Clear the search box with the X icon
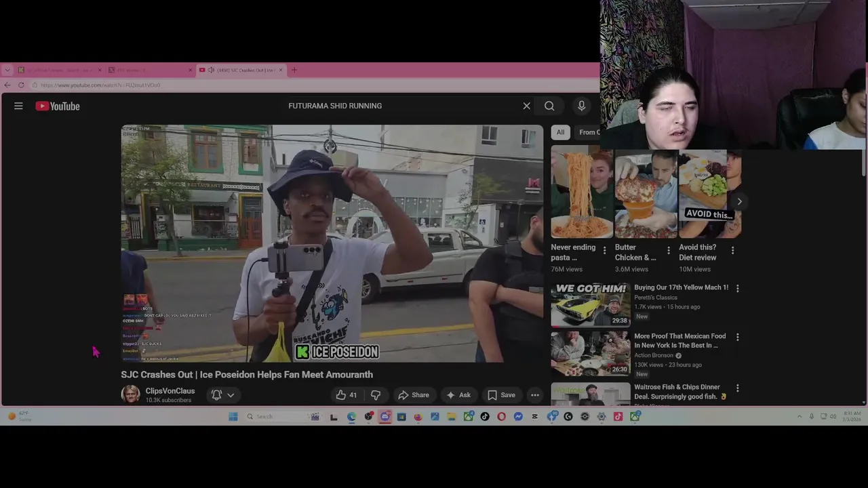The height and width of the screenshot is (488, 868). point(526,106)
